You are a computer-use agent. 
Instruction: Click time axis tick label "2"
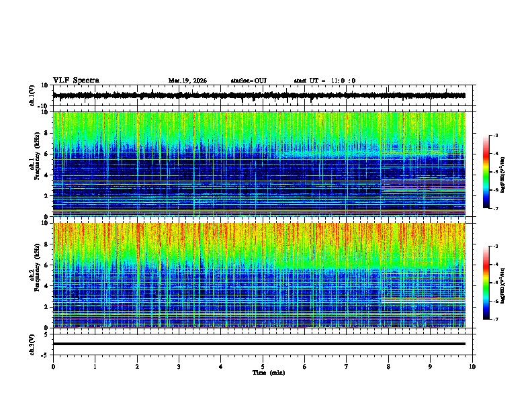137,367
